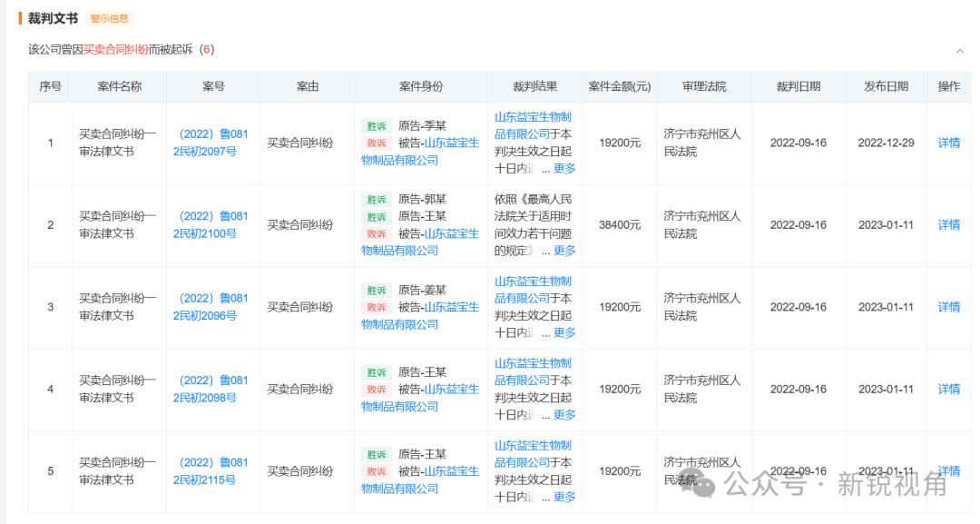Click defendant company link in row 4 案件身份
The height and width of the screenshot is (524, 980).
pos(420,398)
